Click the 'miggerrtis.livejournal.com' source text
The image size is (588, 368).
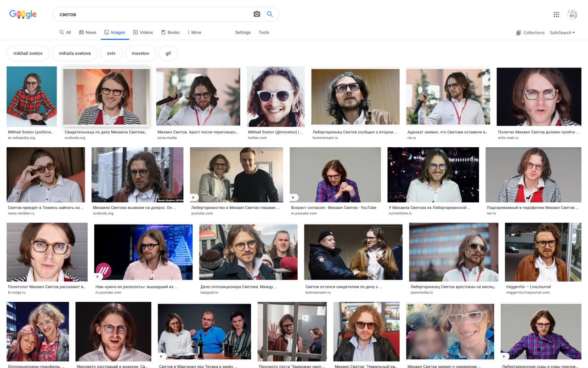[527, 292]
